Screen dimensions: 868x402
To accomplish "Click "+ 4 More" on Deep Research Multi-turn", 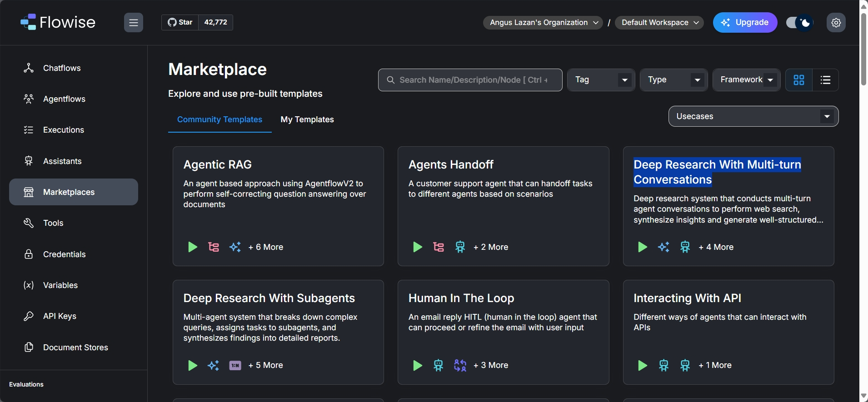I will point(716,247).
